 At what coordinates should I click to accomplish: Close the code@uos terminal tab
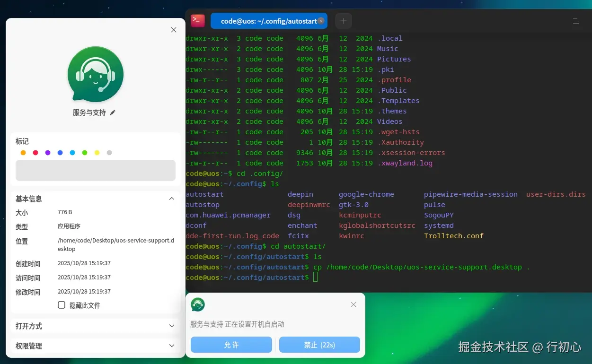(321, 20)
